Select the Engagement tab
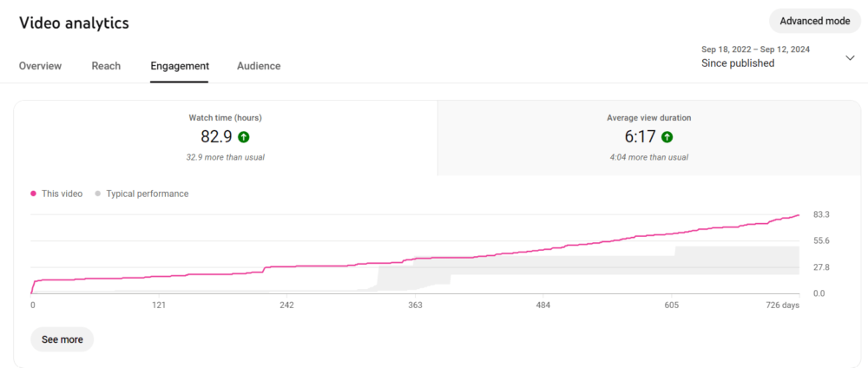Viewport: 868px width, 368px height. pyautogui.click(x=179, y=66)
